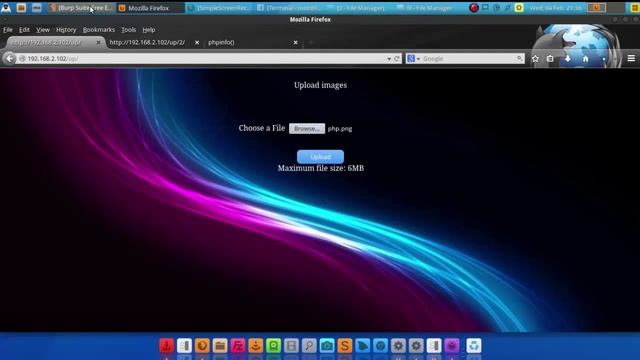This screenshot has height=360, width=640.
Task: Reload the page with the refresh icon
Action: click(x=397, y=59)
